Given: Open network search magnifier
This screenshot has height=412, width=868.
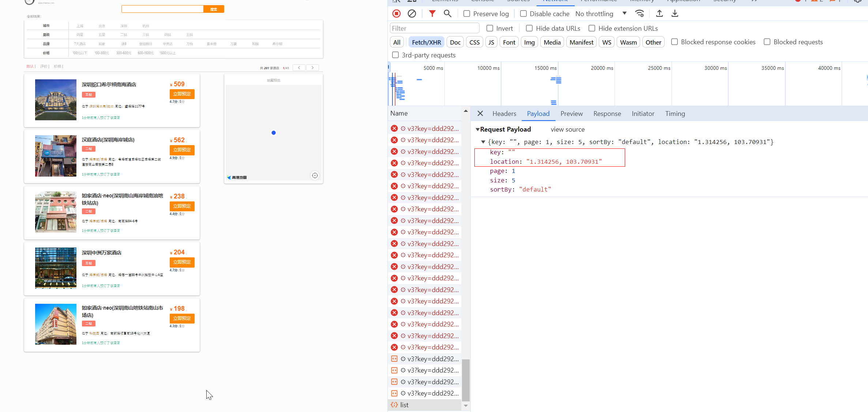Looking at the screenshot, I should [447, 14].
